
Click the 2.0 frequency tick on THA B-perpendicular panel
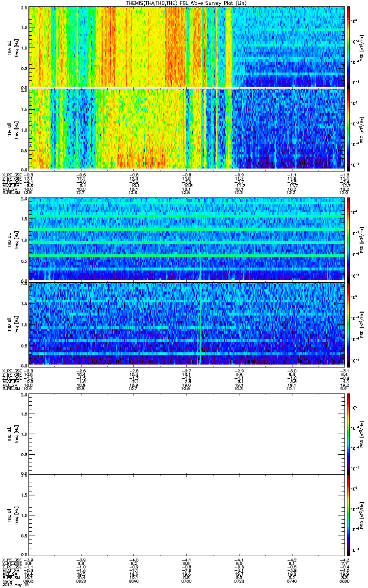24,8
